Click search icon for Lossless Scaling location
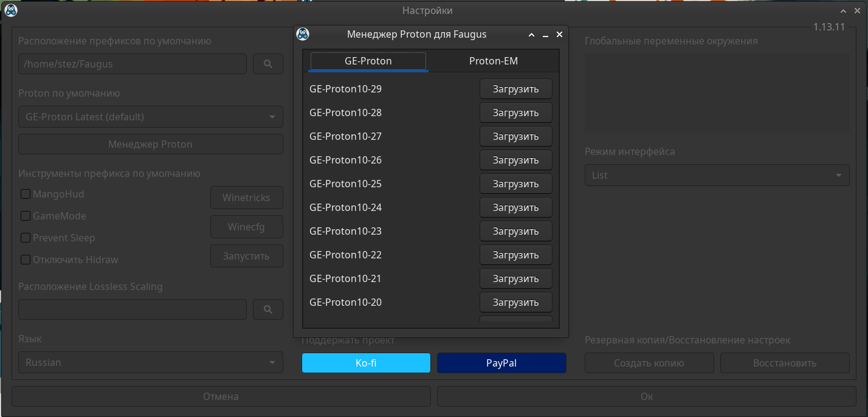The width and height of the screenshot is (868, 417). pyautogui.click(x=268, y=309)
